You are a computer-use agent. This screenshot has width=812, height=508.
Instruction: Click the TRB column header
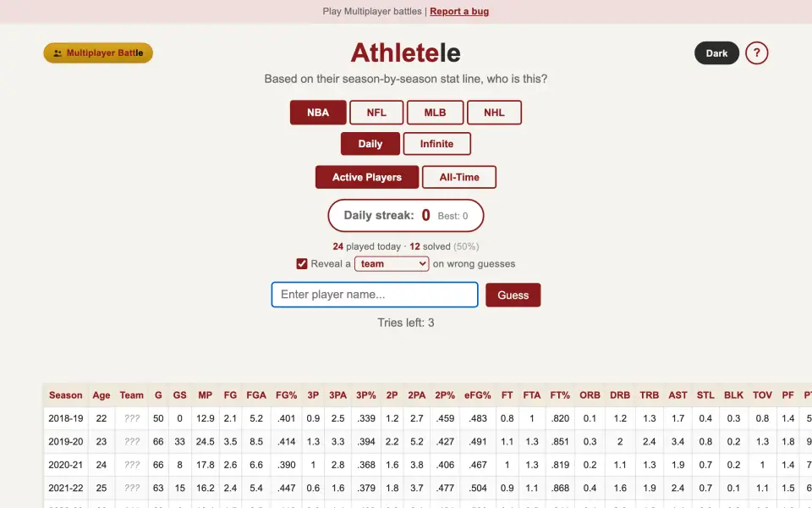[x=650, y=395]
